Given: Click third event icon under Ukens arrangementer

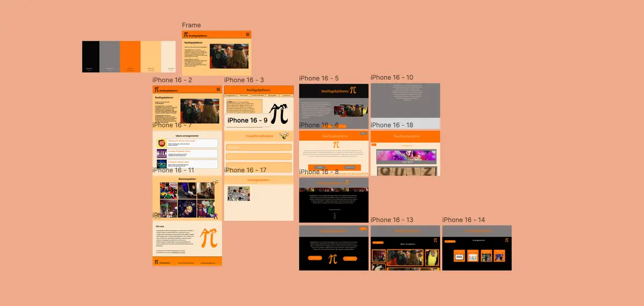Looking at the screenshot, I should tap(161, 163).
